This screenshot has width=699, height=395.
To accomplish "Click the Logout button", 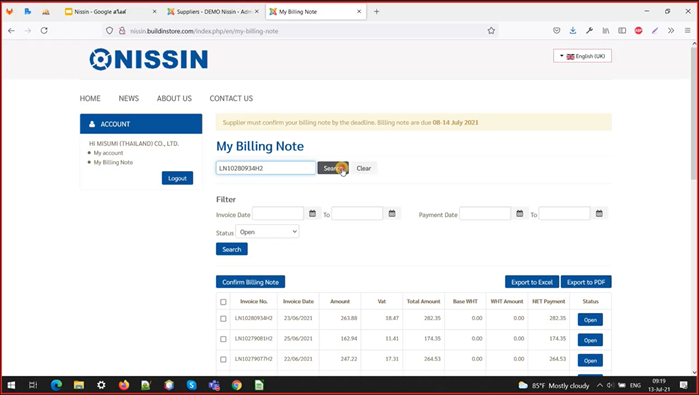I will pyautogui.click(x=177, y=178).
